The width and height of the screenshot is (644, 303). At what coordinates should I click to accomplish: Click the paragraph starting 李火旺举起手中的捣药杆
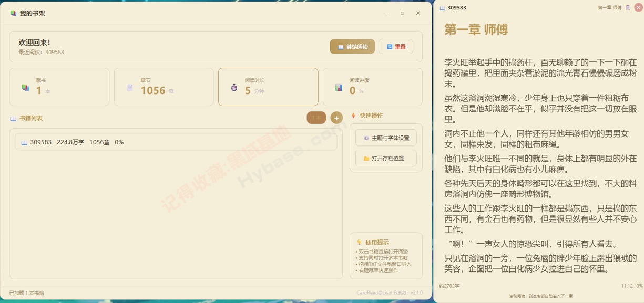pos(540,73)
